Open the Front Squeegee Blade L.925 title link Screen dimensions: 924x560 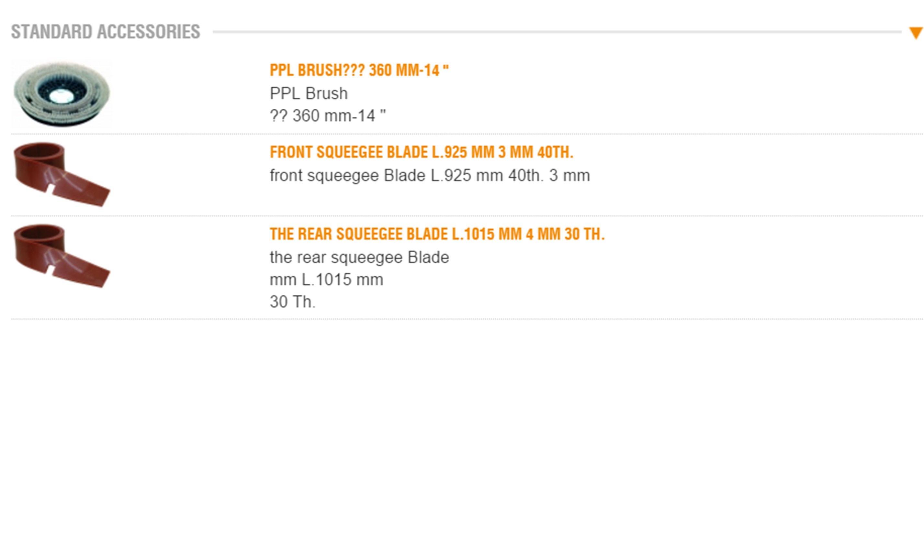click(422, 152)
